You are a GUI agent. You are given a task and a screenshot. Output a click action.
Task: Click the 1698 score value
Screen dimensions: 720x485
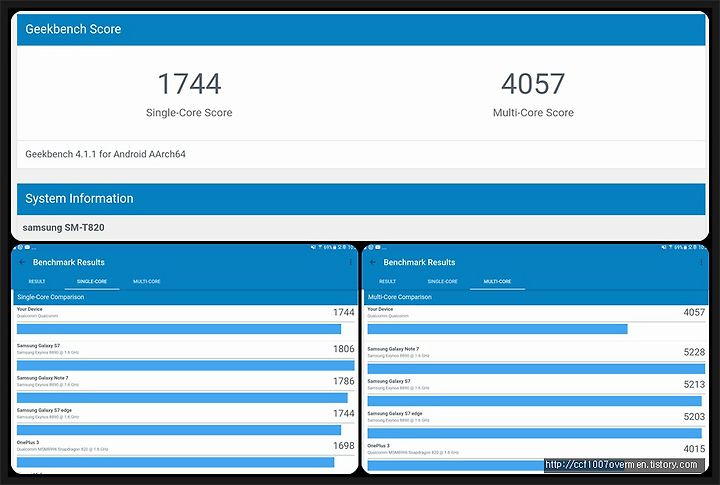344,446
